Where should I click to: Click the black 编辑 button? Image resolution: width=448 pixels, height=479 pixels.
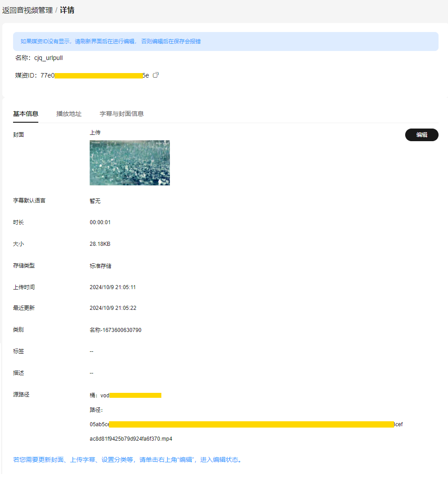click(422, 135)
